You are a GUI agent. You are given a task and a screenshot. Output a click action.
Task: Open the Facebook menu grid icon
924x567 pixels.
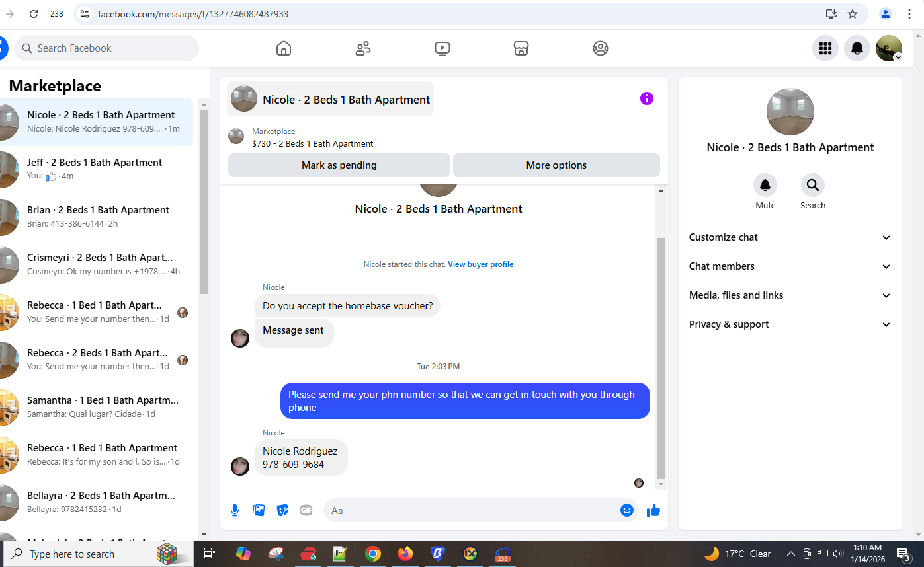point(825,48)
